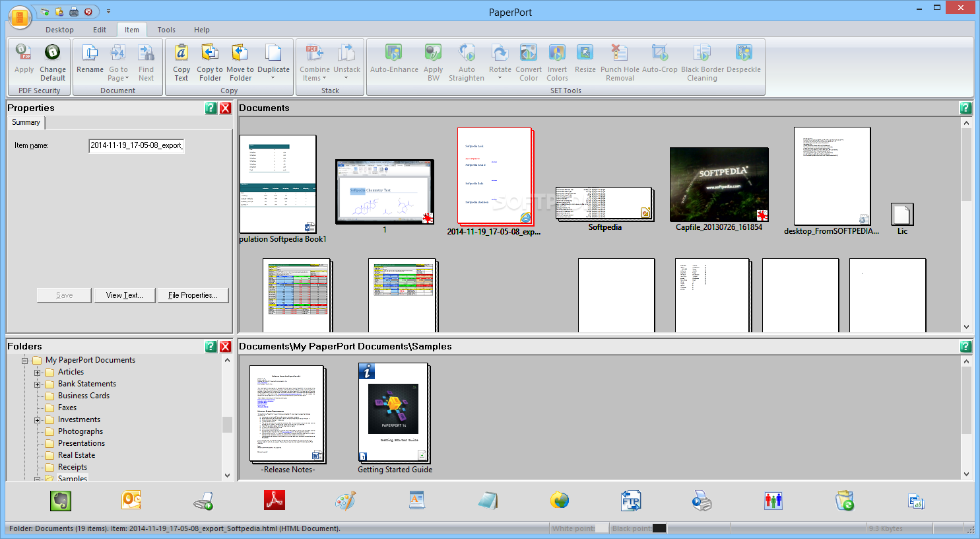Click the Outlook icon in Send To bar
Viewport: 980px width, 539px height.
click(x=131, y=501)
